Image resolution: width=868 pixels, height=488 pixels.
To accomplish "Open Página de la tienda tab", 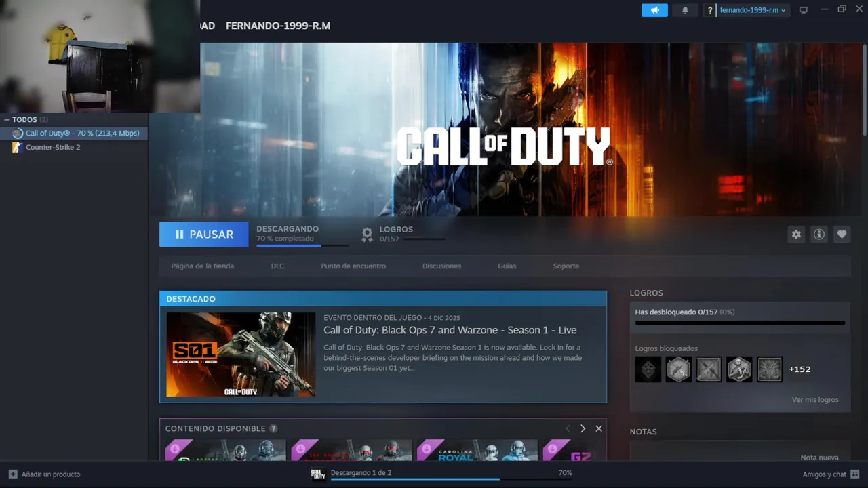I will tap(203, 266).
